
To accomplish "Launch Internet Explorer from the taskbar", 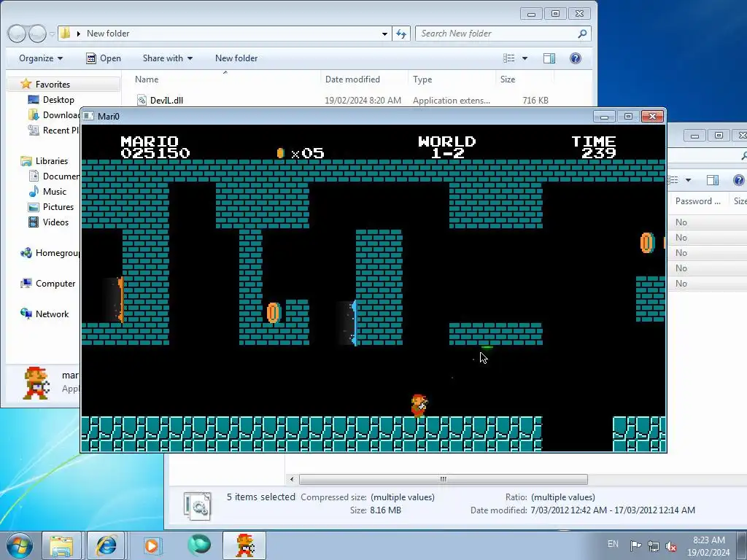I will 106,545.
